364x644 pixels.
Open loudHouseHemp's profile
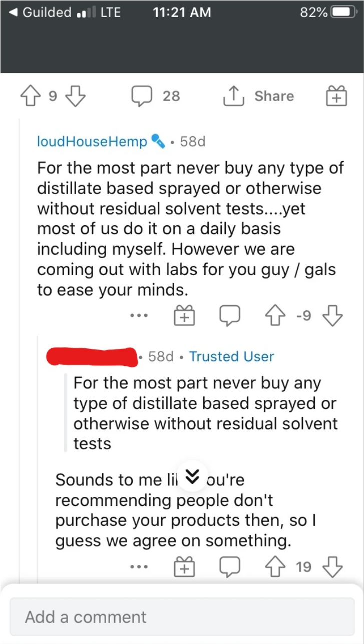92,142
